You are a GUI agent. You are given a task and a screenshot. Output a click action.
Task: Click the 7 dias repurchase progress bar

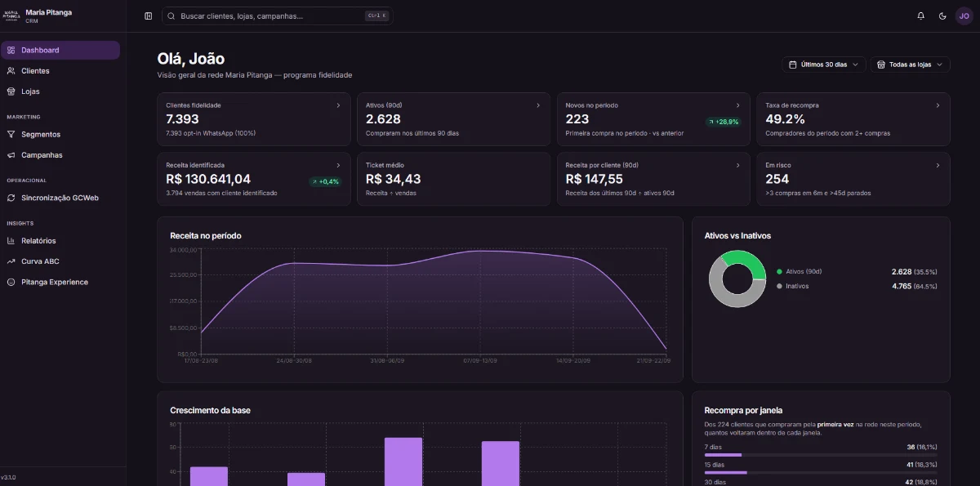[x=820, y=454]
